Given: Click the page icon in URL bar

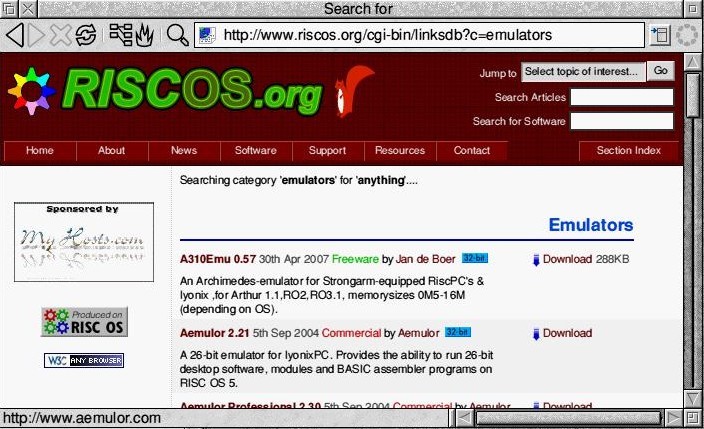Looking at the screenshot, I should coord(207,35).
